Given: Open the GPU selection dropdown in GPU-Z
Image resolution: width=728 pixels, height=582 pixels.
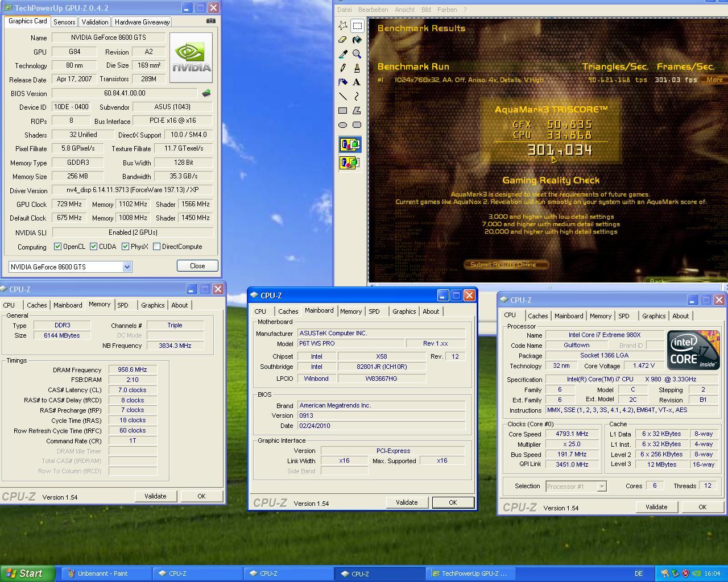Looking at the screenshot, I should (x=127, y=267).
